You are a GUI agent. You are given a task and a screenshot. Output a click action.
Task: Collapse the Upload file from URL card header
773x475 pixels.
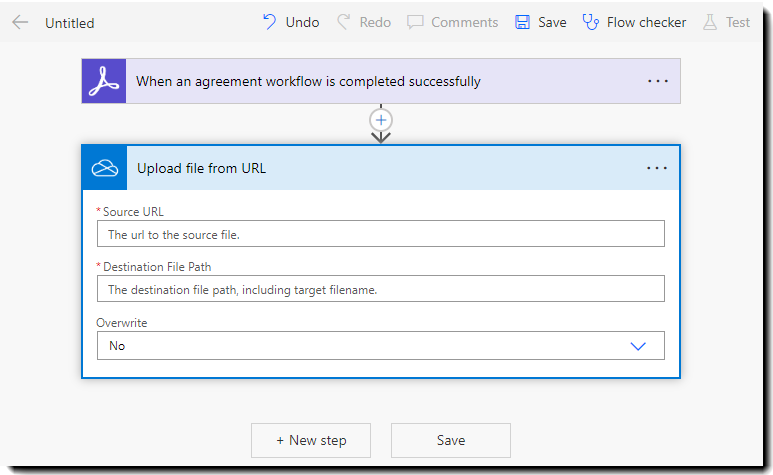coord(380,168)
